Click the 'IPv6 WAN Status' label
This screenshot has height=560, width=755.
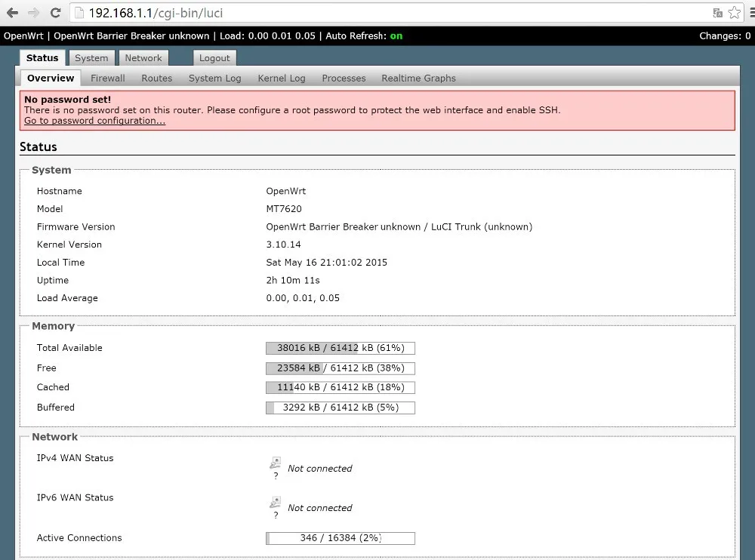click(75, 497)
